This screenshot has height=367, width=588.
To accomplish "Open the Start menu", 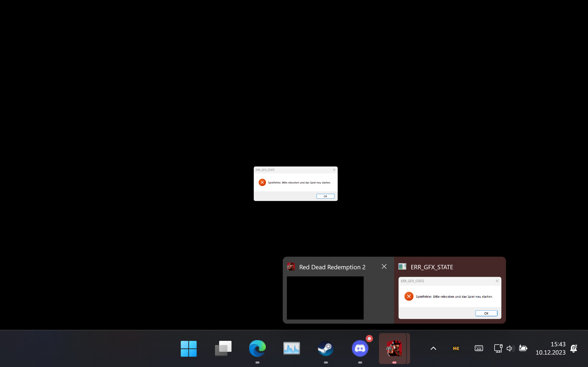I will click(189, 348).
